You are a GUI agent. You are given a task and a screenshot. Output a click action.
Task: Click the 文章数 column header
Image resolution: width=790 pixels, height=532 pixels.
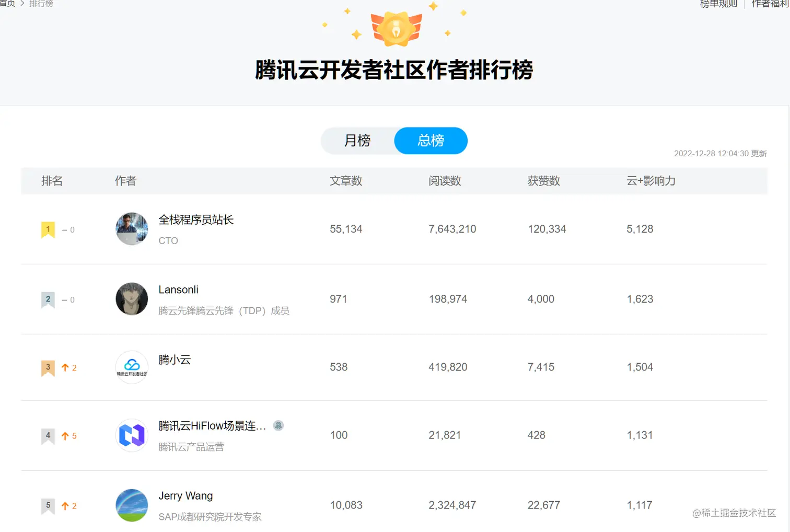pos(346,181)
